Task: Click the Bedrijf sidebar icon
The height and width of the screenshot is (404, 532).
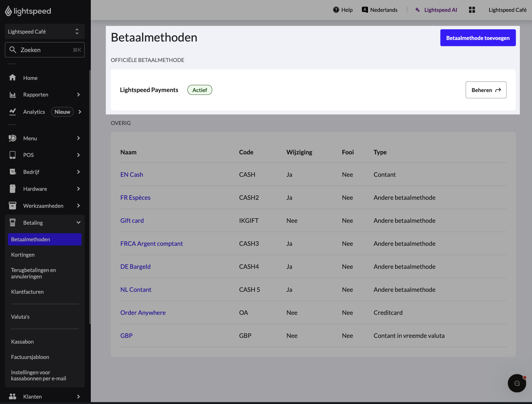Action: point(12,172)
